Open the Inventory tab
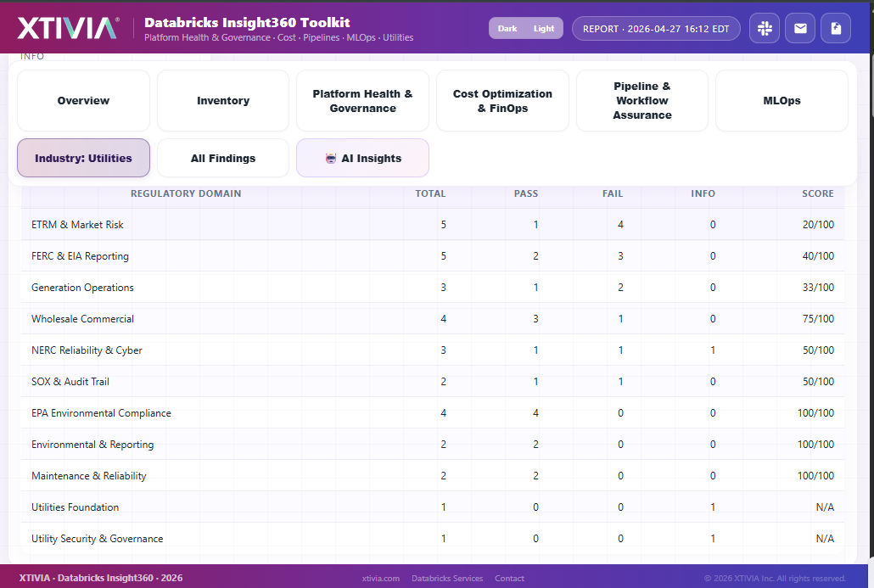 (223, 100)
